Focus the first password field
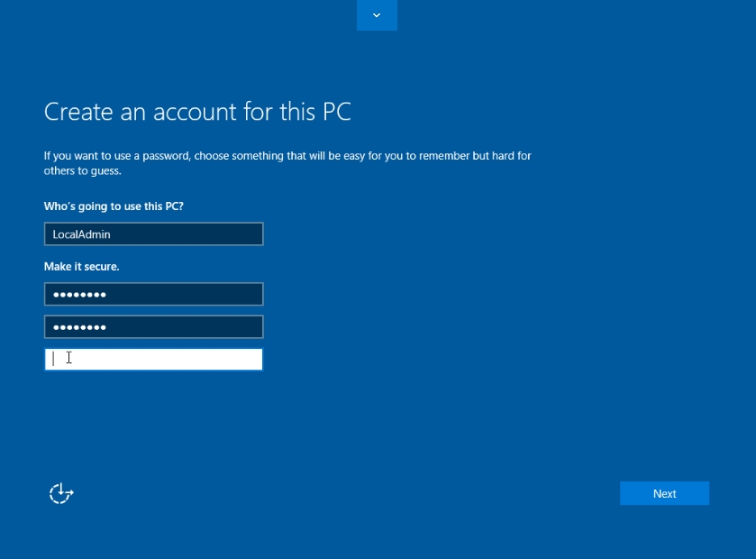 pos(154,294)
